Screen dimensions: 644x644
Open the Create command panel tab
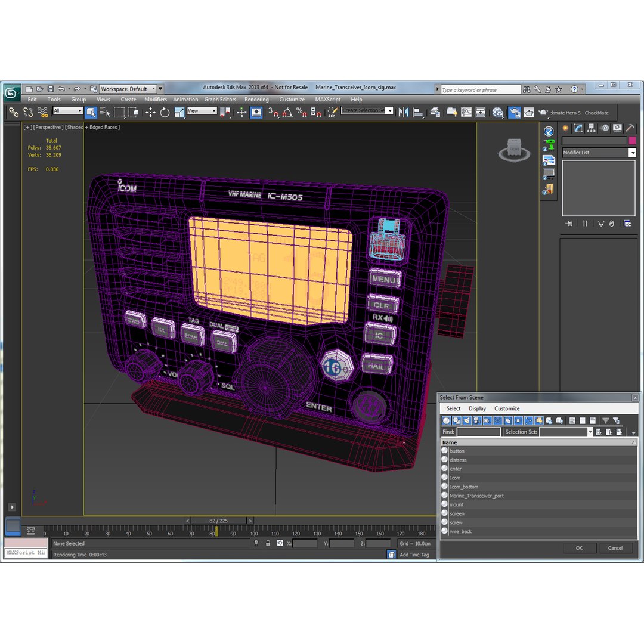point(565,128)
